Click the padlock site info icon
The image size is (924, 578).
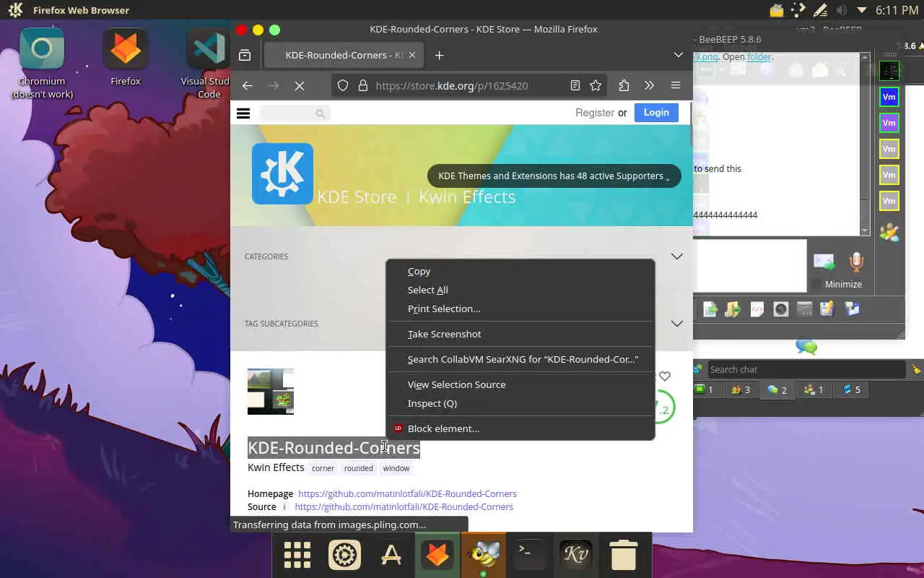tap(362, 85)
